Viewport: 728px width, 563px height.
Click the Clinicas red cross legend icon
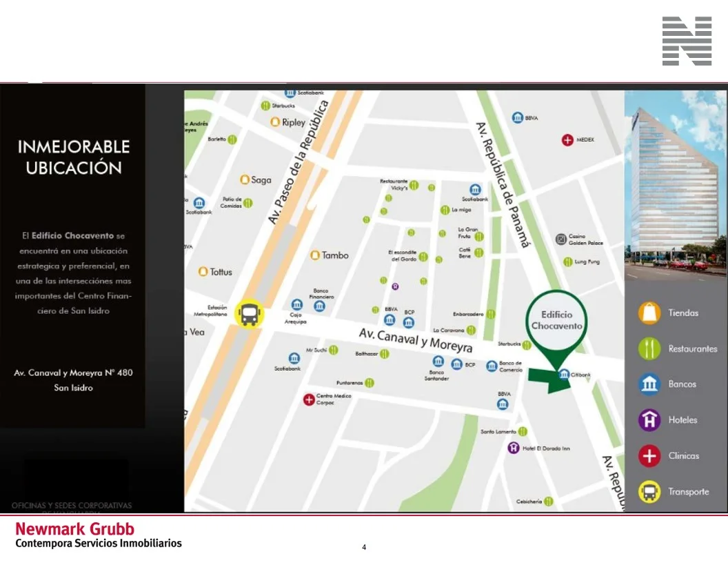point(649,456)
